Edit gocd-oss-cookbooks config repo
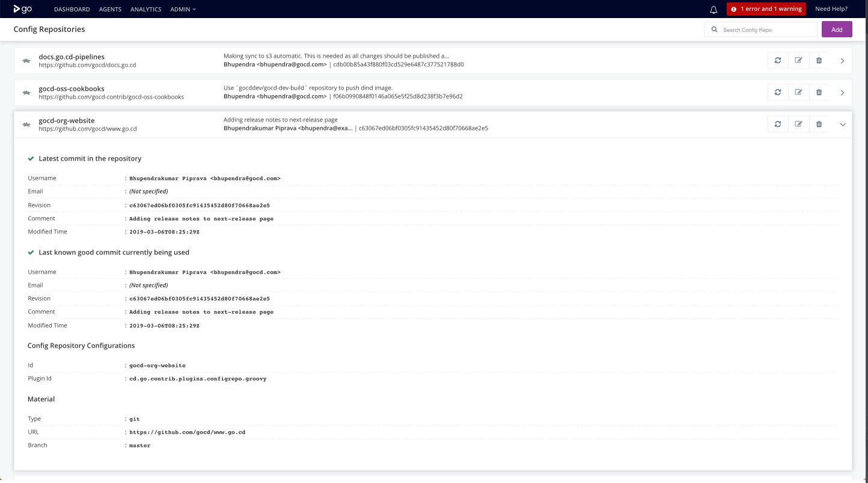868x483 pixels. (798, 92)
